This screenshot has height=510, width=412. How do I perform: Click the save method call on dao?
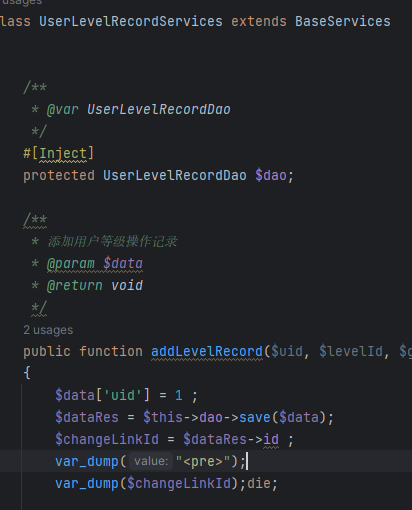coord(255,417)
